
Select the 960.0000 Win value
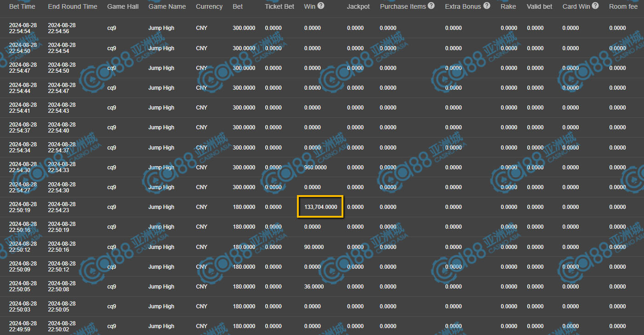click(315, 167)
